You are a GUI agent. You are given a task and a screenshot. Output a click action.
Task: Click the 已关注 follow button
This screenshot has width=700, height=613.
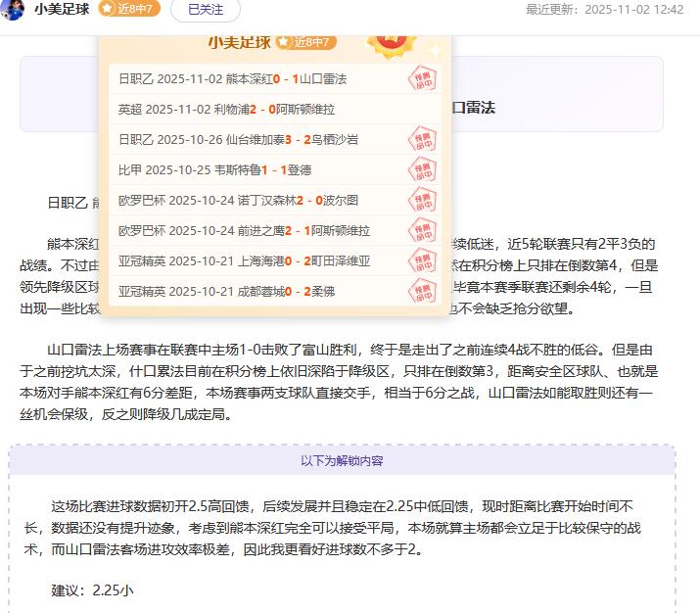pyautogui.click(x=205, y=10)
